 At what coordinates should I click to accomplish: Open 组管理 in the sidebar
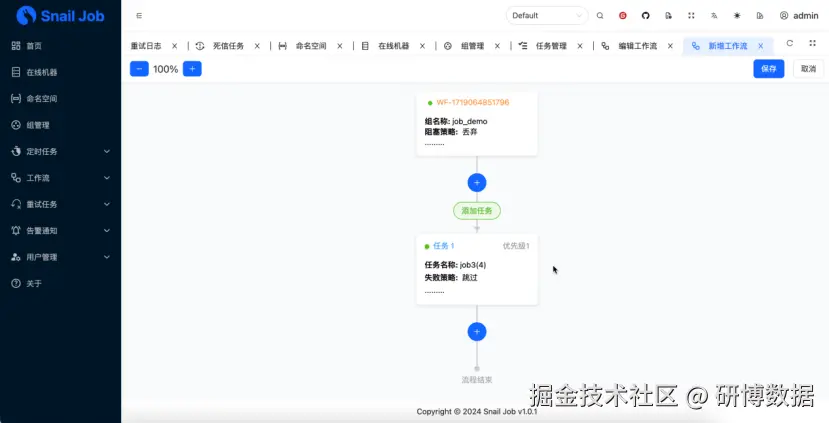coord(60,125)
